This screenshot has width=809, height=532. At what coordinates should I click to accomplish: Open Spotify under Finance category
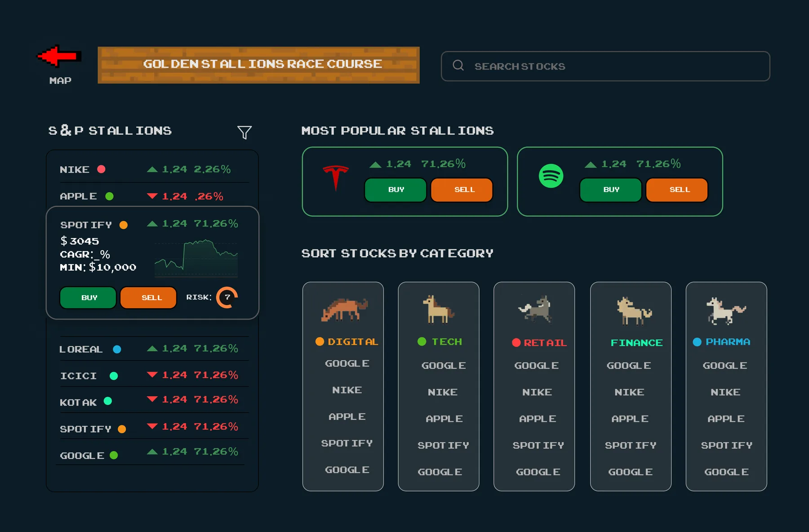[x=631, y=445]
